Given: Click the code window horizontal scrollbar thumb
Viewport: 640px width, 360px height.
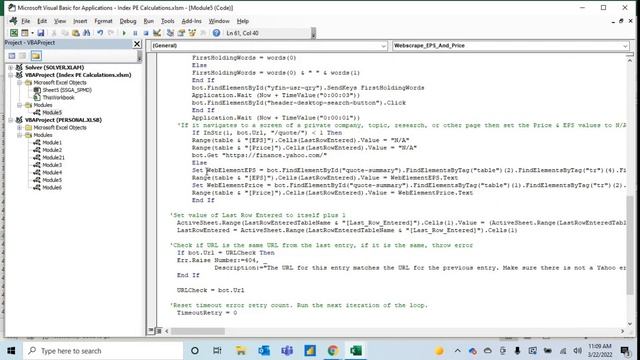Looking at the screenshot, I should [x=198, y=331].
